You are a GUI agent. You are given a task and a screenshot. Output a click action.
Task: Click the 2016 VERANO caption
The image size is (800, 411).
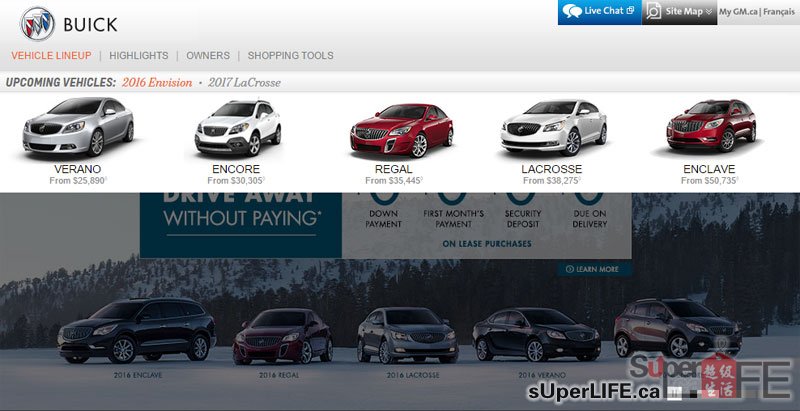pos(542,375)
